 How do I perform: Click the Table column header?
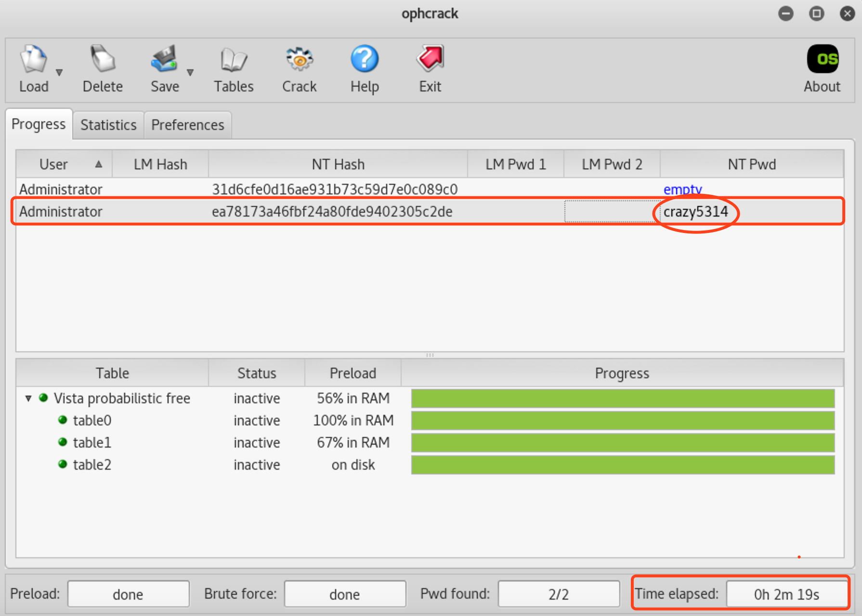pos(112,373)
